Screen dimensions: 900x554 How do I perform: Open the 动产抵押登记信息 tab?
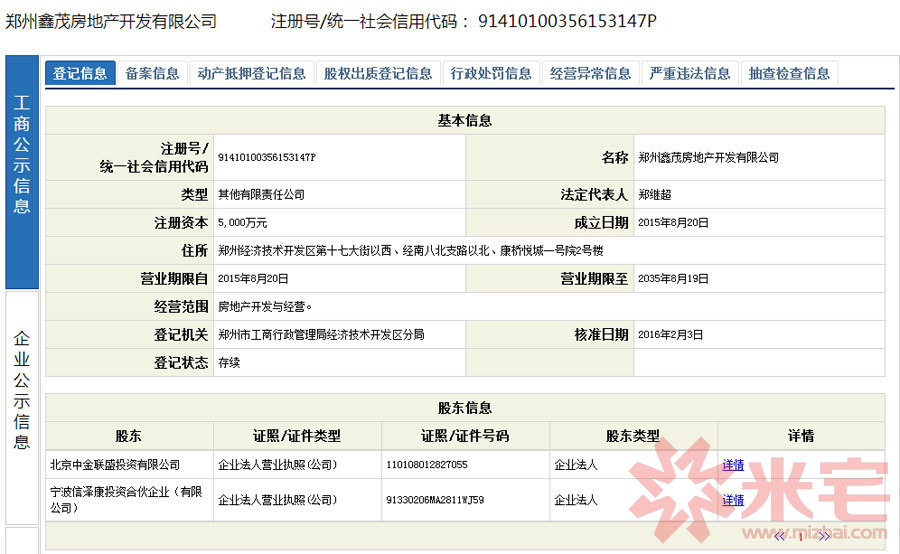tap(251, 73)
